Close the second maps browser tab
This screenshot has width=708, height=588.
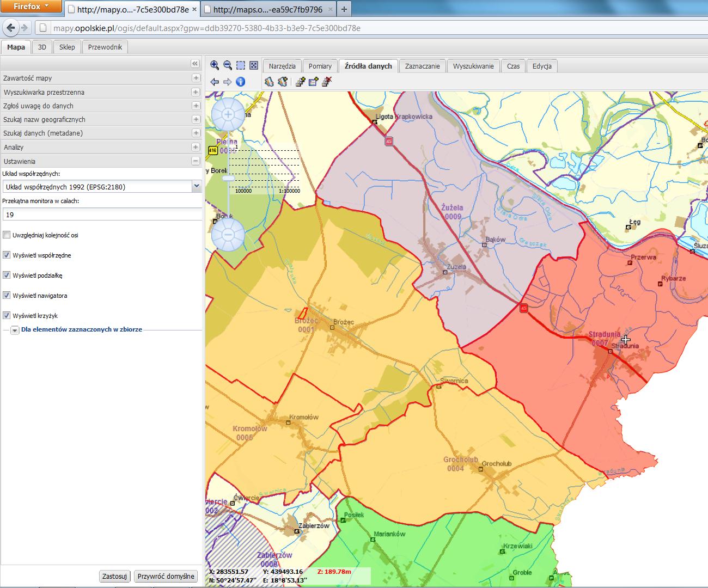click(x=331, y=9)
